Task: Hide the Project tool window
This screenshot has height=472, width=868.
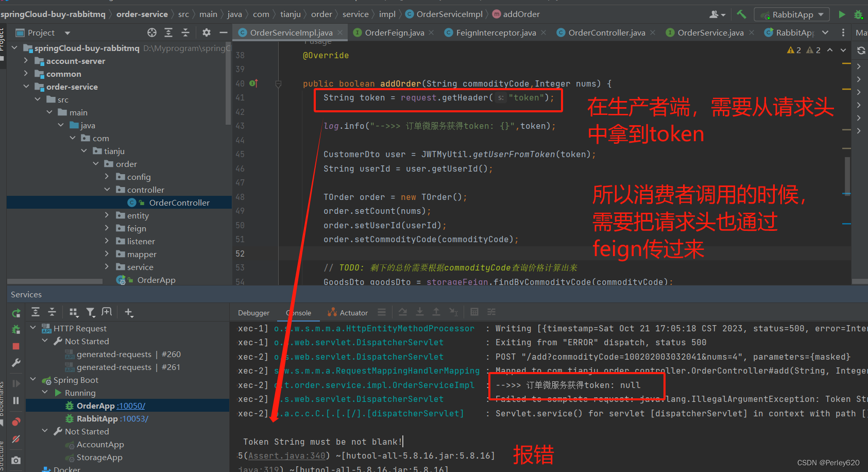Action: 224,32
